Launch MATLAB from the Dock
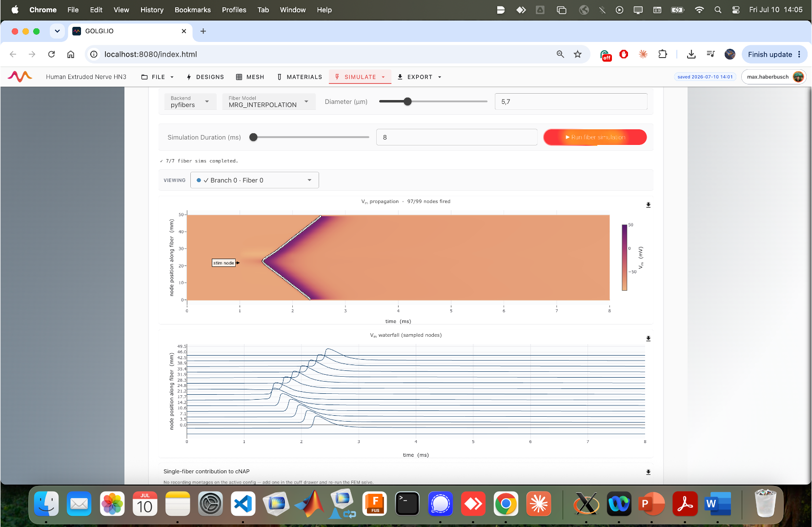The height and width of the screenshot is (527, 812). click(309, 504)
